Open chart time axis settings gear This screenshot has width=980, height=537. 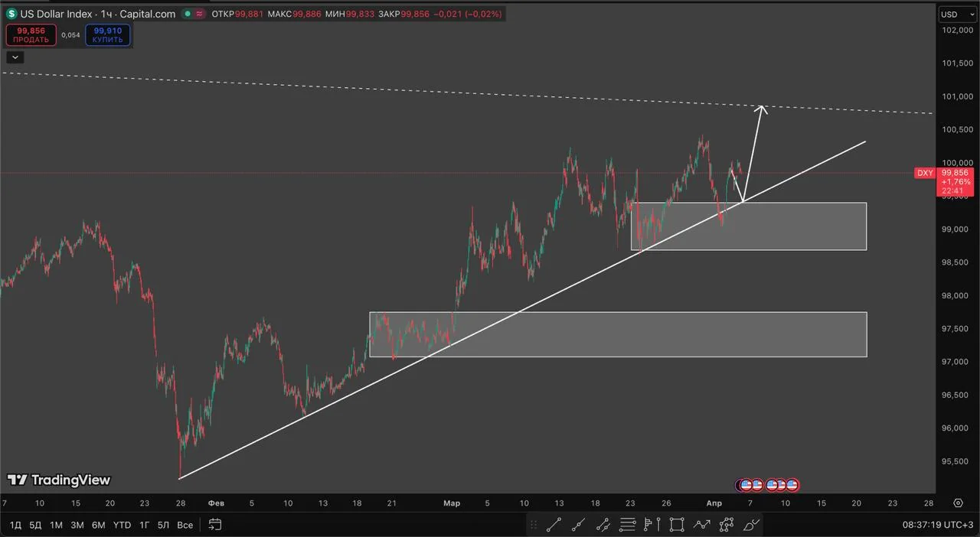(959, 503)
